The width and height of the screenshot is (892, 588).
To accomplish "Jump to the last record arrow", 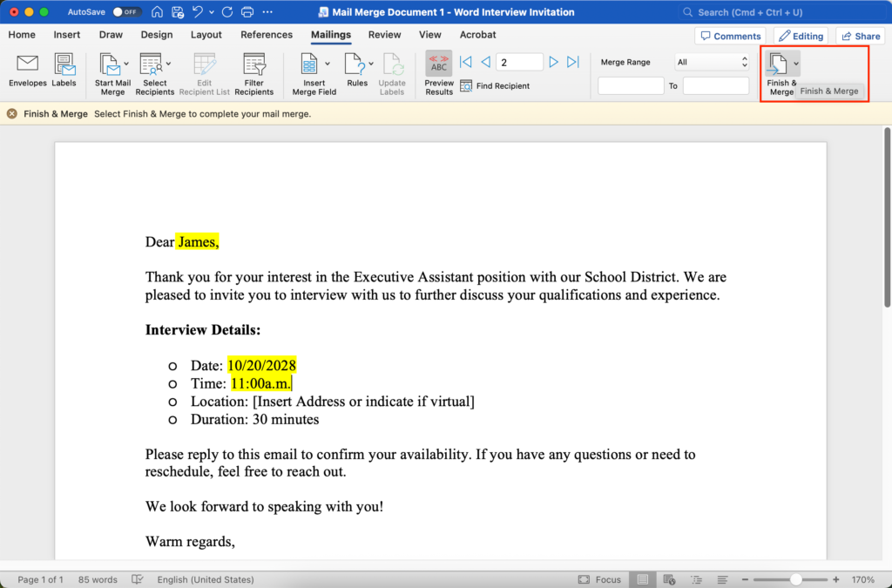I will click(x=573, y=63).
